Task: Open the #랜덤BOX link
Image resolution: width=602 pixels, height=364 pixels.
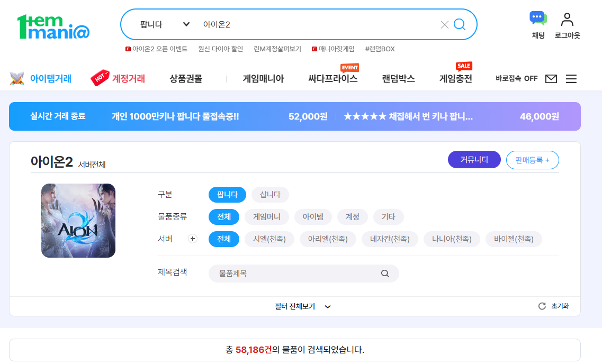Action: pyautogui.click(x=380, y=49)
